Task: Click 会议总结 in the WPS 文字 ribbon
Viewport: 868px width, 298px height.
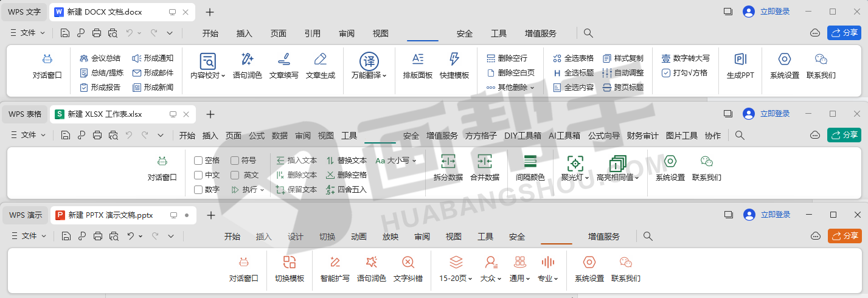Action: 100,58
